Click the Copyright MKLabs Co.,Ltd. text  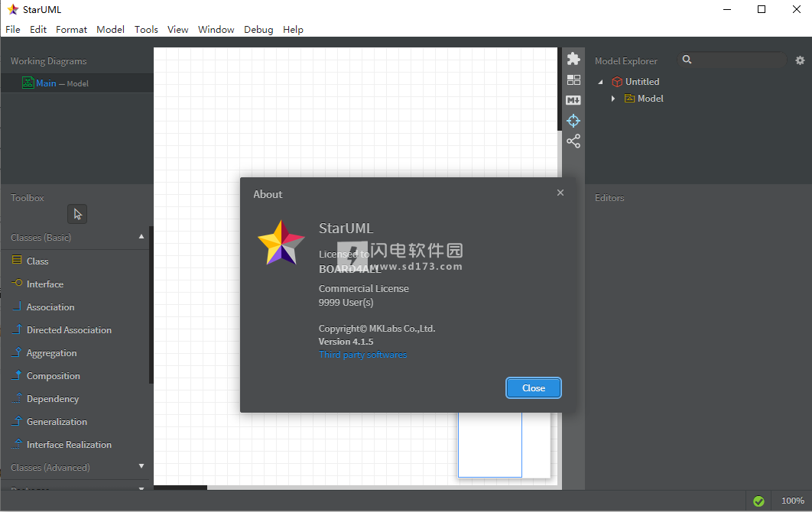[377, 329]
